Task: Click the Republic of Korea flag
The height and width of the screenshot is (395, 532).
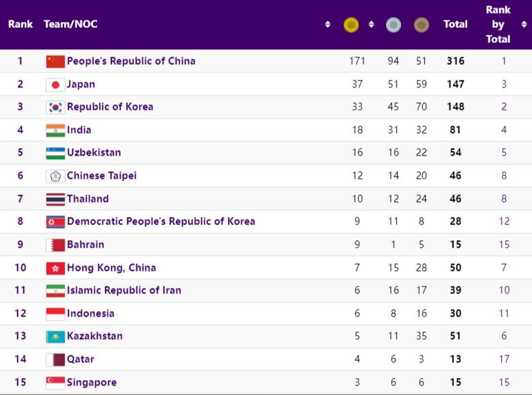Action: click(x=55, y=107)
